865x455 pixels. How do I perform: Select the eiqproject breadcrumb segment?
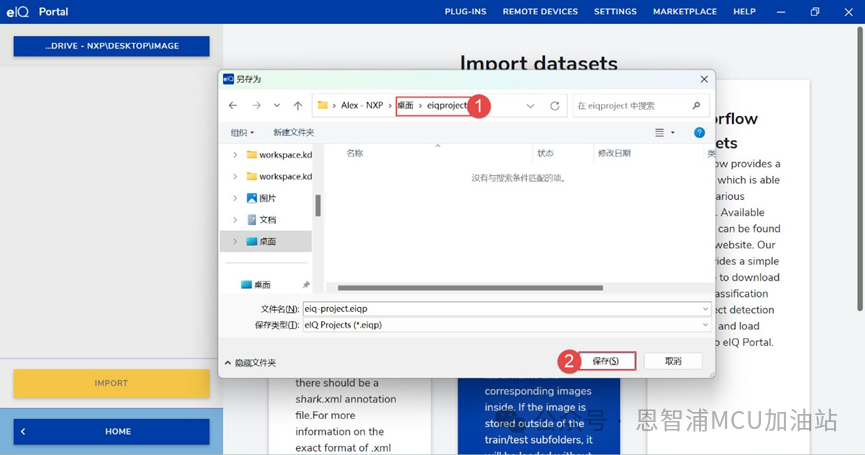coord(447,105)
